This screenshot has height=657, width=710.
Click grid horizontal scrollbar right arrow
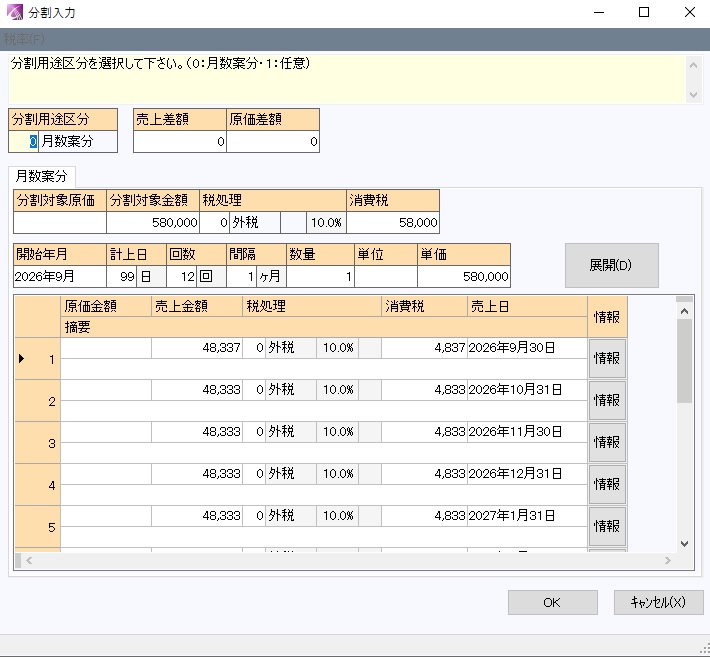[668, 561]
